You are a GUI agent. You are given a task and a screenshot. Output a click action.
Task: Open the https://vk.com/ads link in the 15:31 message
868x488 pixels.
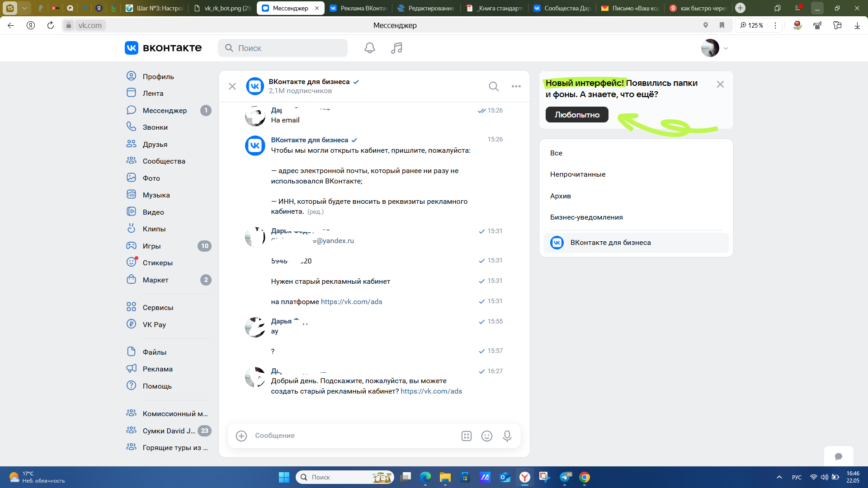tap(351, 302)
